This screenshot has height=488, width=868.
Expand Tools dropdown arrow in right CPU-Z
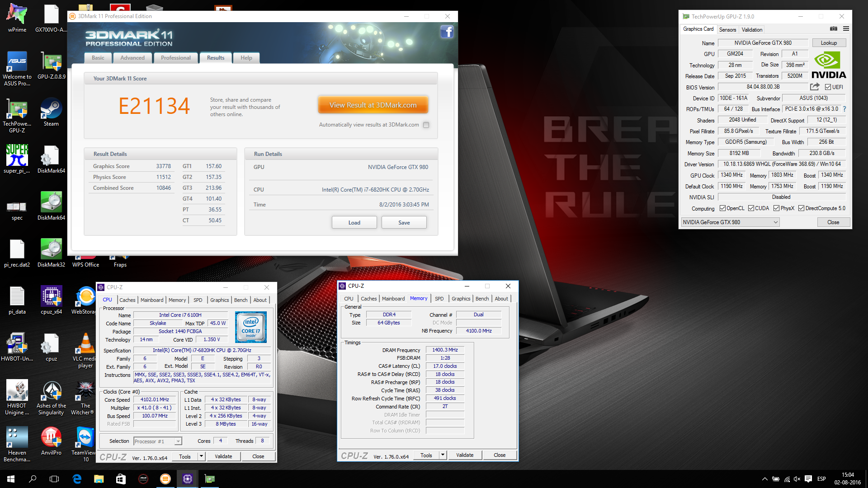coord(443,455)
